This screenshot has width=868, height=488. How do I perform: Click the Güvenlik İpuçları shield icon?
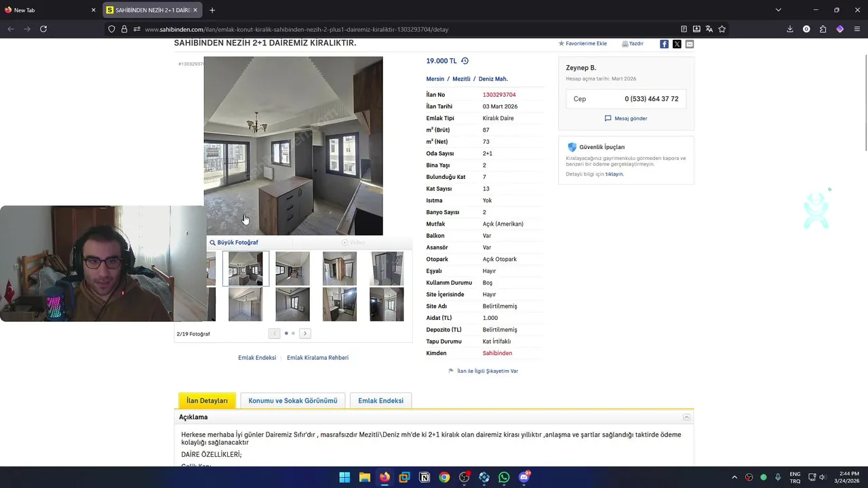point(572,147)
